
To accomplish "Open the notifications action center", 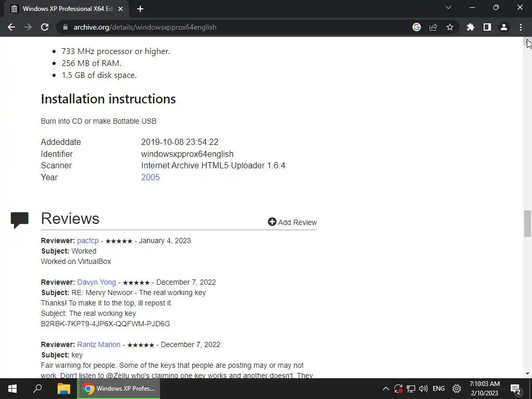I will [x=516, y=389].
